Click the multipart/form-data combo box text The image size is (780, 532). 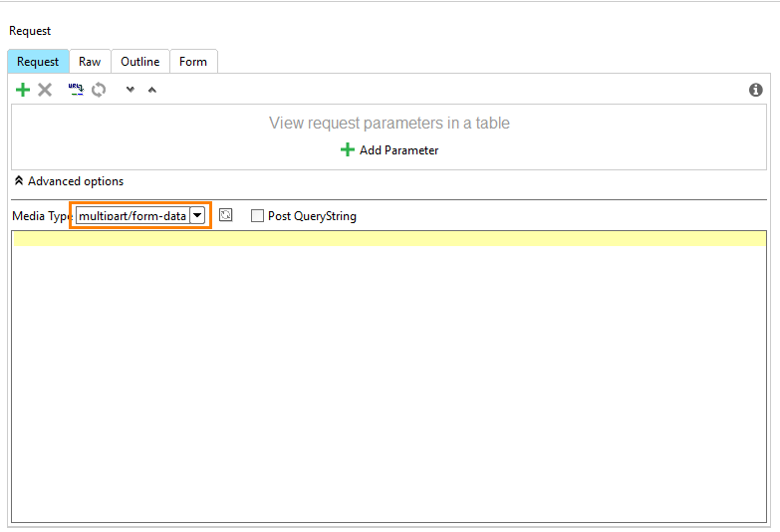click(x=132, y=215)
